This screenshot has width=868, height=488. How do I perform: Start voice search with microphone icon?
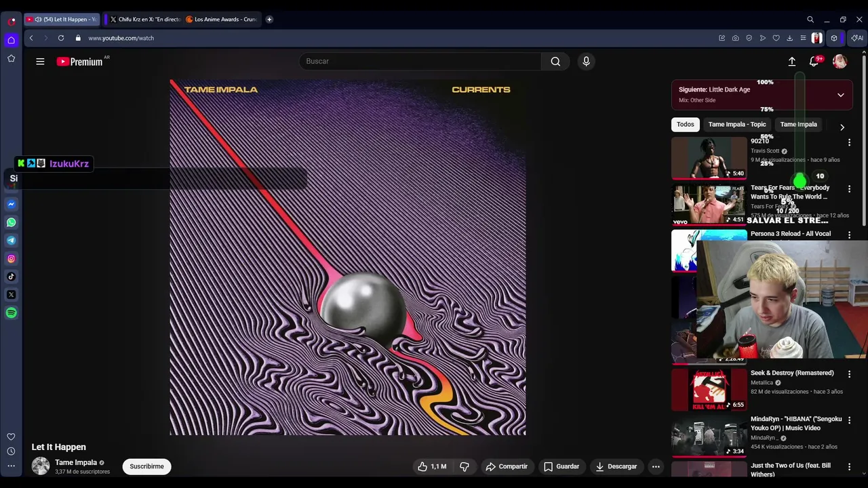click(x=587, y=62)
